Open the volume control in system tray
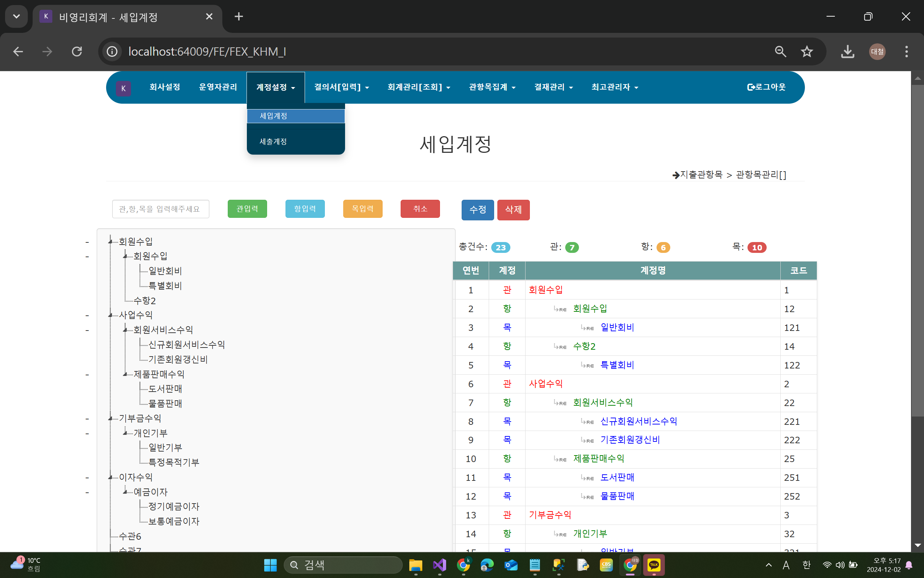 coord(840,565)
